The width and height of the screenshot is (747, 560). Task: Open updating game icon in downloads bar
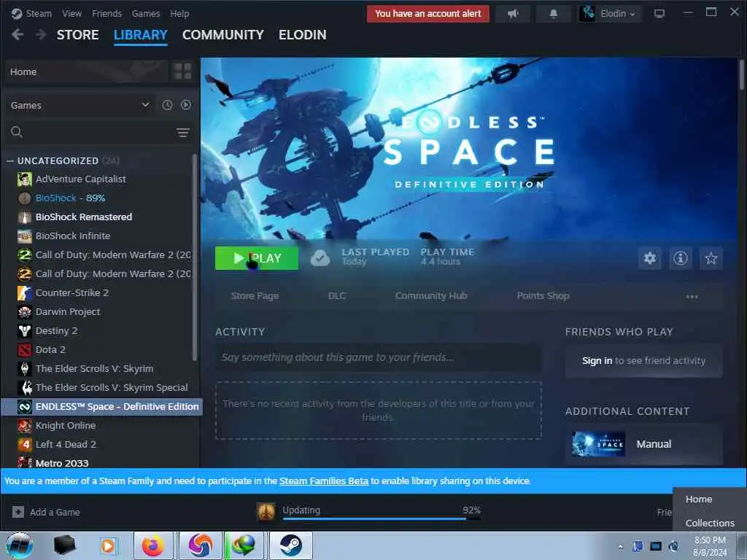coord(266,512)
